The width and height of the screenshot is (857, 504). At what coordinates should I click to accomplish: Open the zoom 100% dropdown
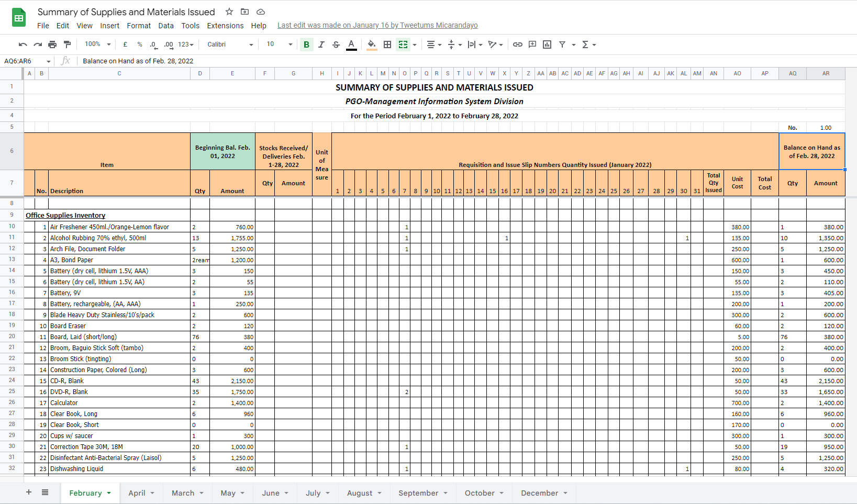point(98,44)
